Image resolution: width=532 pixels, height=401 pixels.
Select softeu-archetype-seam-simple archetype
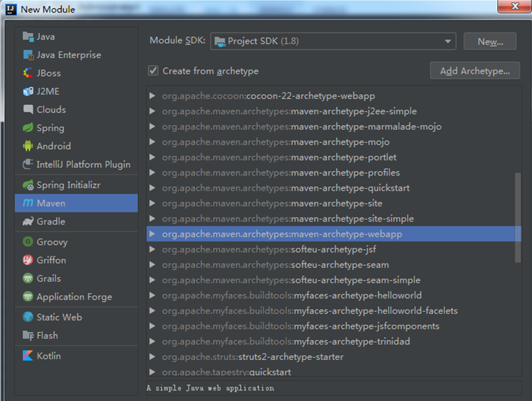[x=334, y=280]
